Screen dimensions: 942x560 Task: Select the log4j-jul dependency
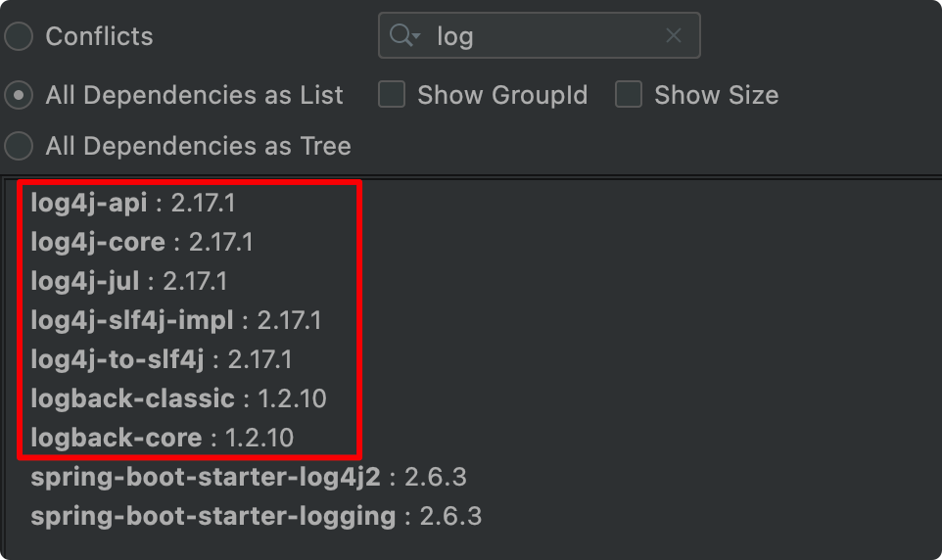128,281
